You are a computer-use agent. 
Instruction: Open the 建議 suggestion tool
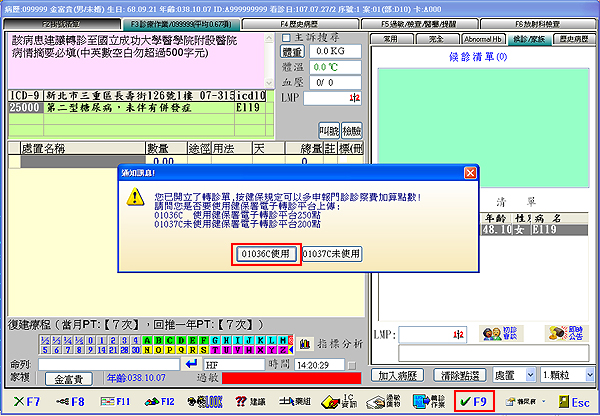coord(249,401)
